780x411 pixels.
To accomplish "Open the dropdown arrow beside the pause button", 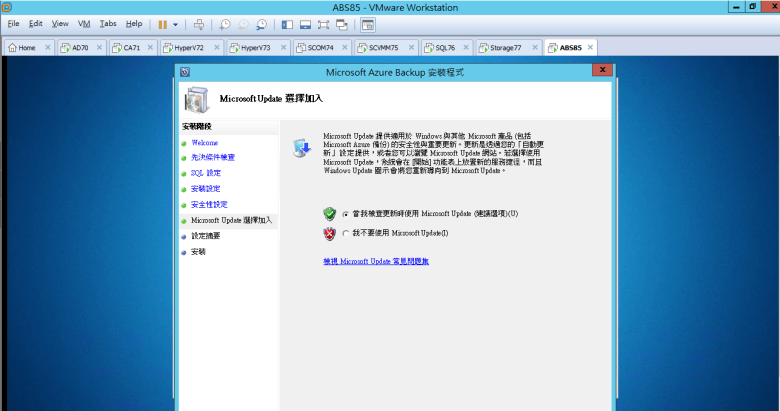I will pyautogui.click(x=176, y=23).
